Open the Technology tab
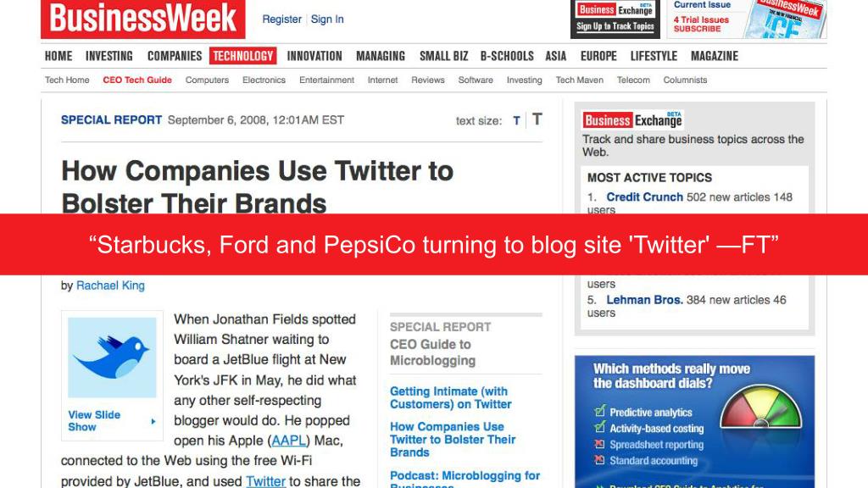This screenshot has height=488, width=868. pyautogui.click(x=243, y=56)
